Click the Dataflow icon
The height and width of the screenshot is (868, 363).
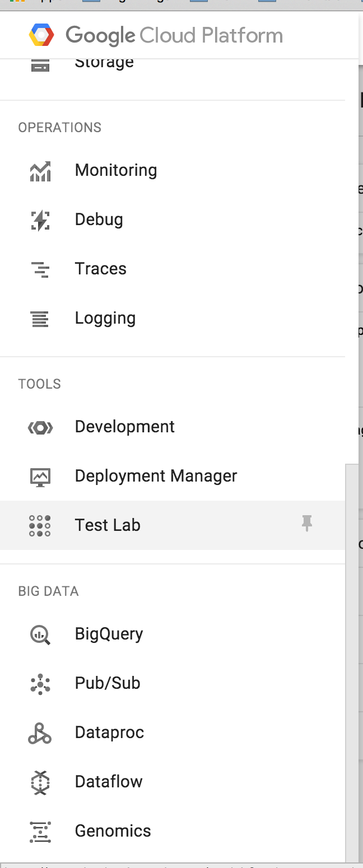pyautogui.click(x=40, y=782)
